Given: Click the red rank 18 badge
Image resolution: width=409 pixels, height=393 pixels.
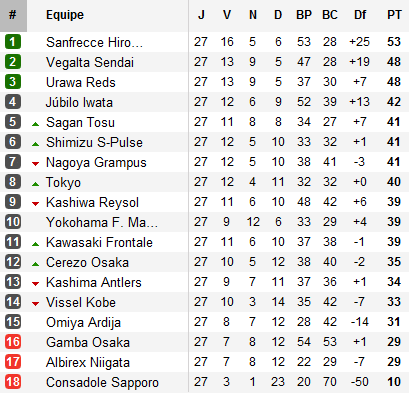Looking at the screenshot, I should pyautogui.click(x=13, y=382).
